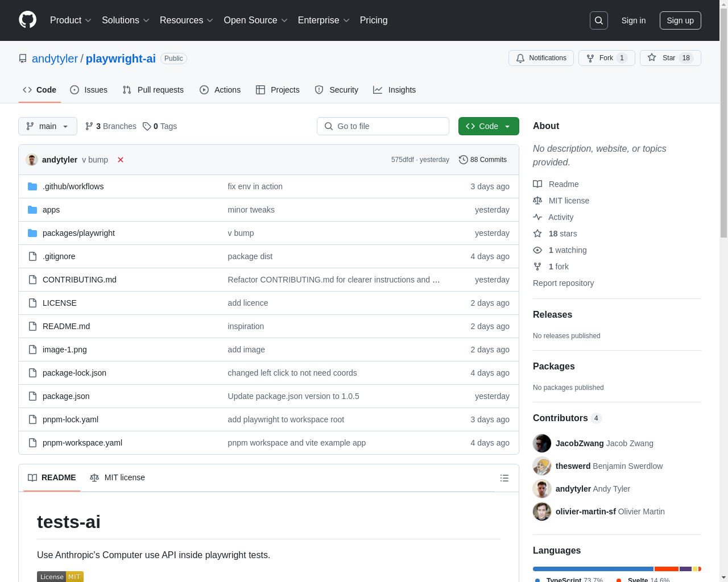728x582 pixels.
Task: Open the green Code dropdown button
Action: (x=489, y=126)
